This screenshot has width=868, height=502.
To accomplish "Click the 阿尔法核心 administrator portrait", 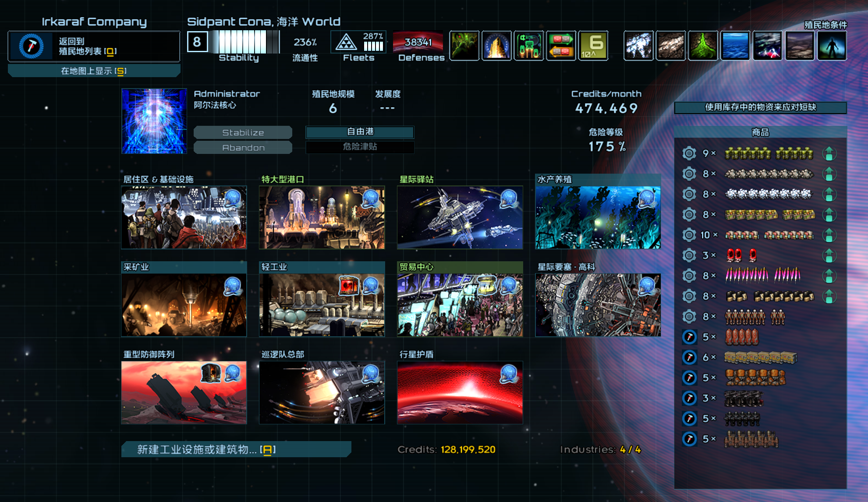I will pyautogui.click(x=154, y=121).
